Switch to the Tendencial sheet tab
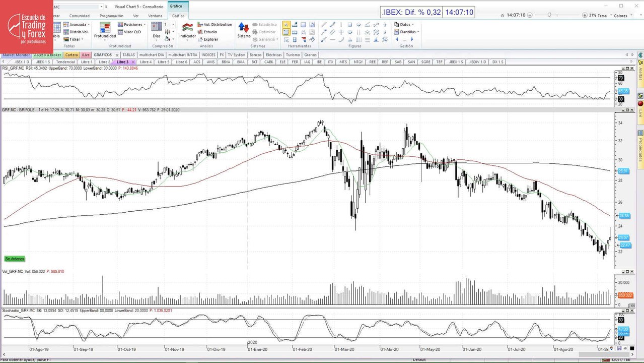644x363 pixels. 65,62
